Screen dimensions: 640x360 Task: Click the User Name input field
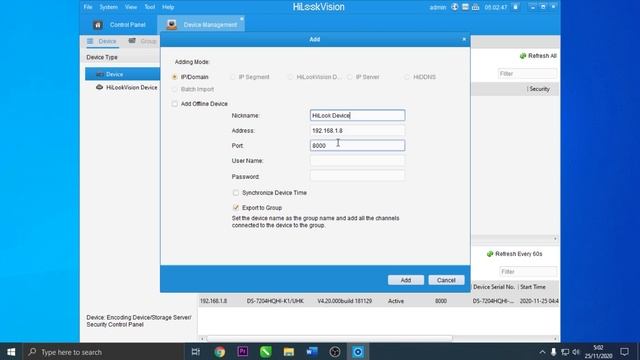(357, 160)
